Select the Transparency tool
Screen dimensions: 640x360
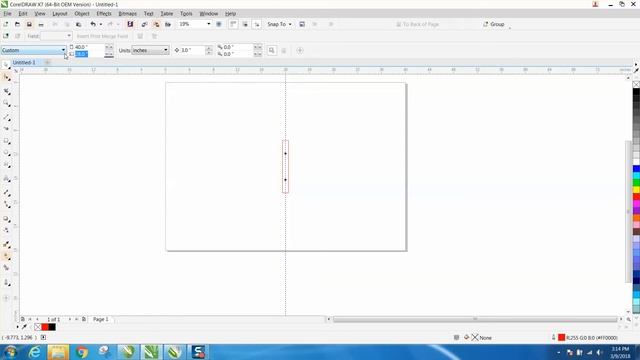[6, 230]
